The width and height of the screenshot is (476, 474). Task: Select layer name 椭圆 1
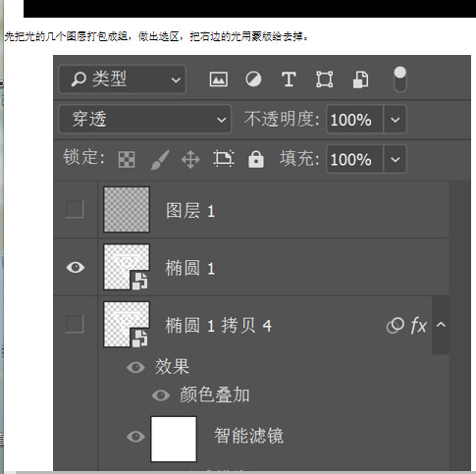[x=190, y=268]
